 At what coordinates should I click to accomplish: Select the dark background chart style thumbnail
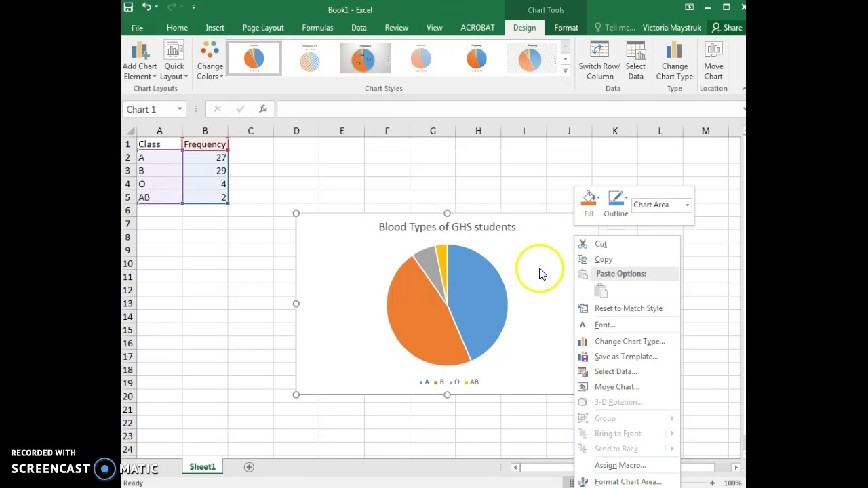[365, 58]
